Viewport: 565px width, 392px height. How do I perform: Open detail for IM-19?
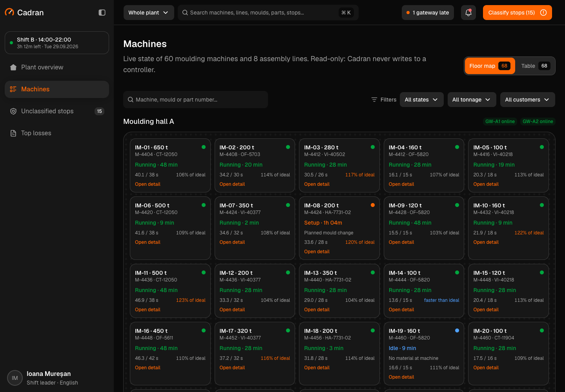(x=401, y=377)
